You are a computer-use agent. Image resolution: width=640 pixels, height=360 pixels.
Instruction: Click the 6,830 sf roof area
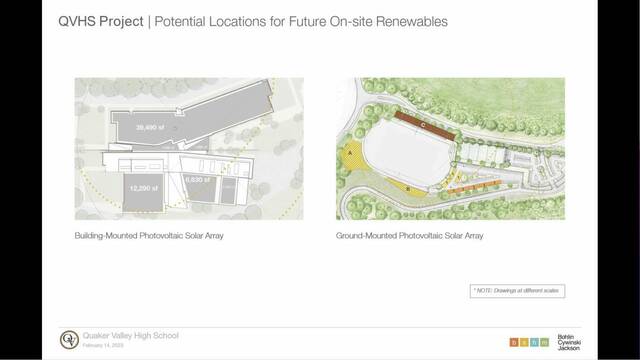coord(199,188)
